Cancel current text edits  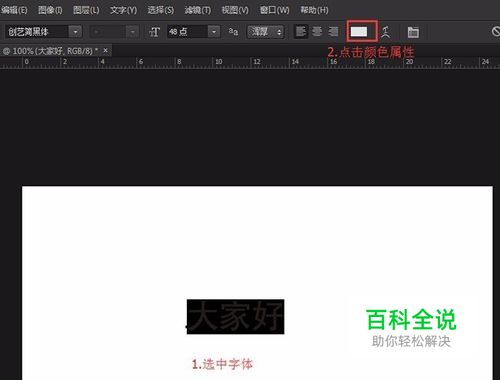coord(496,32)
